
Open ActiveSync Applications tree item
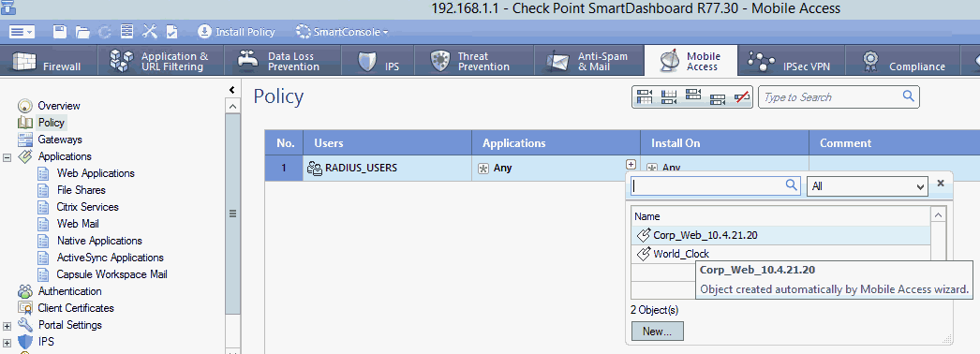click(110, 258)
